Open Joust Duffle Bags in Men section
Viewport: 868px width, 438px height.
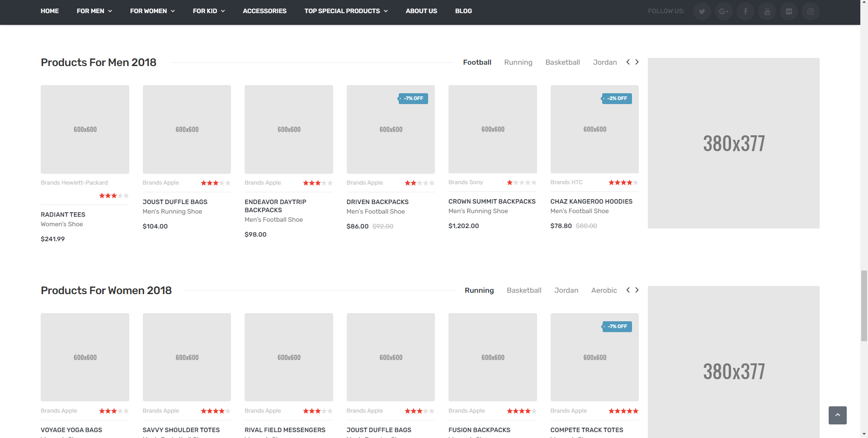pyautogui.click(x=175, y=202)
